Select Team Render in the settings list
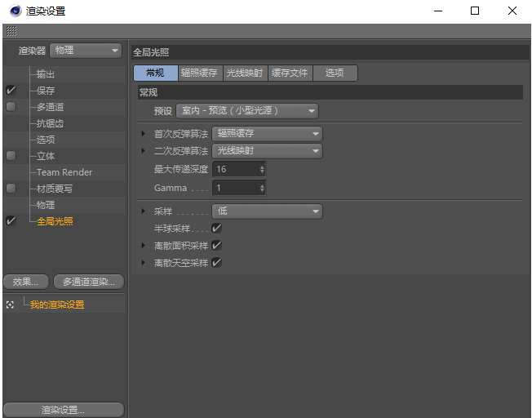 click(x=64, y=172)
